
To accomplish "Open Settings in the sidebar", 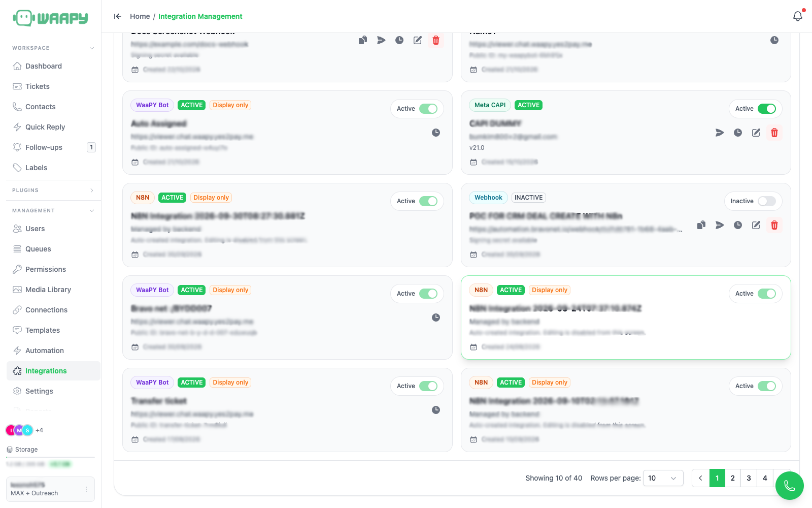I will click(x=53, y=391).
